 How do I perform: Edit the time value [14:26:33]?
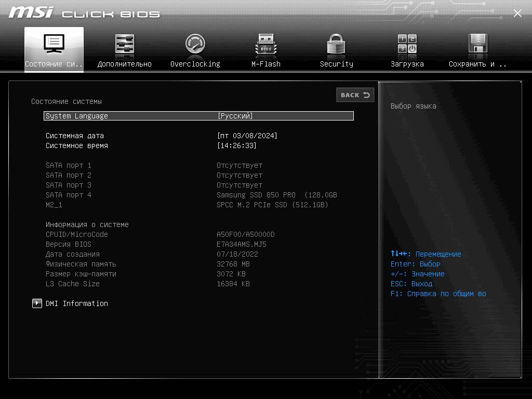tap(236, 145)
